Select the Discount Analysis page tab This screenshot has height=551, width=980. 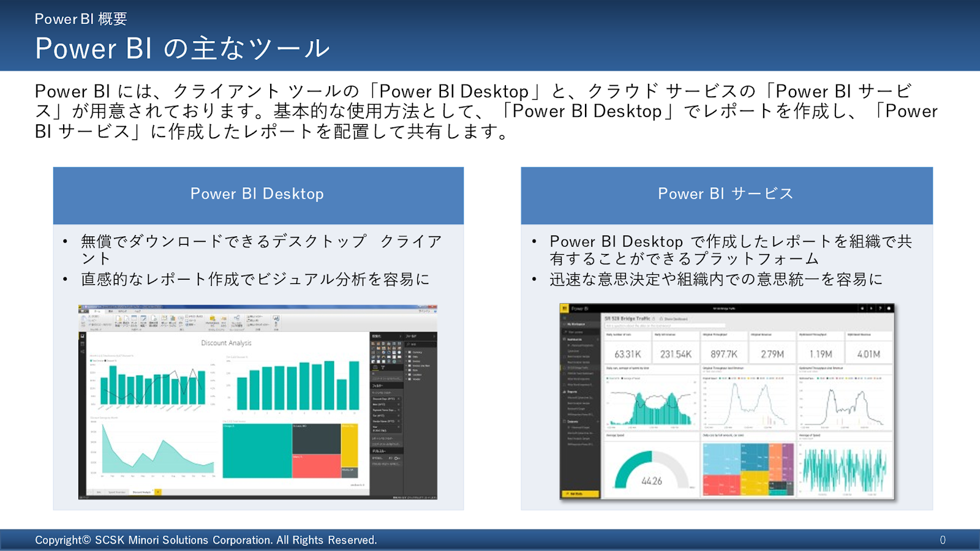coord(141,492)
